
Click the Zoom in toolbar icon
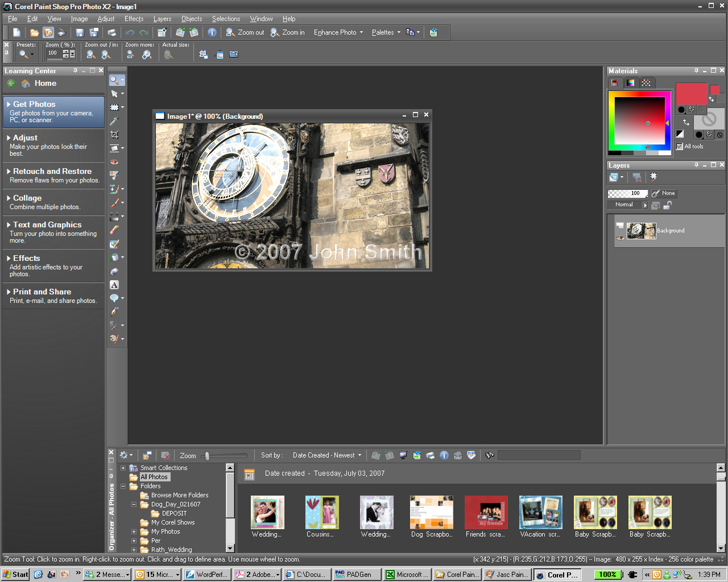(274, 32)
